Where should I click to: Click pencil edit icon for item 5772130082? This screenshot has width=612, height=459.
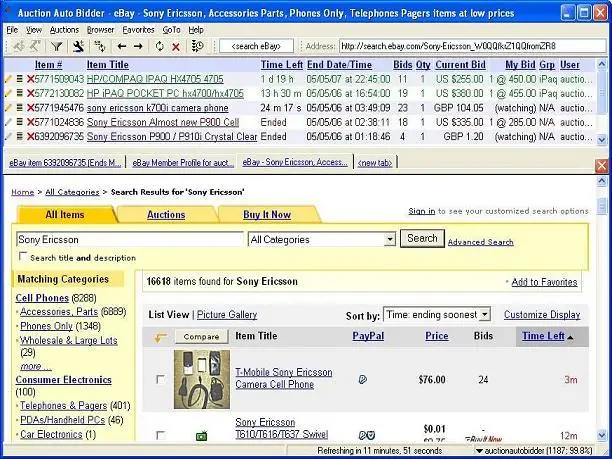[x=8, y=94]
